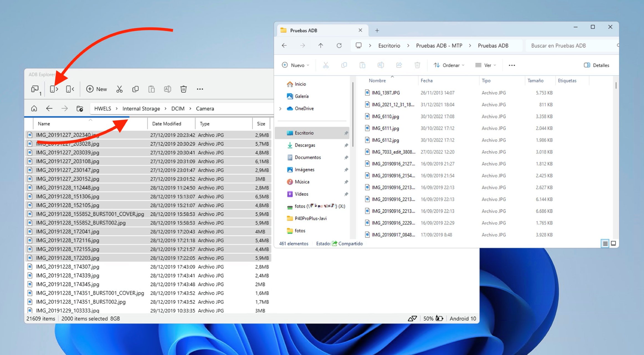Open ADB Explorer more options menu
The image size is (644, 355).
200,89
